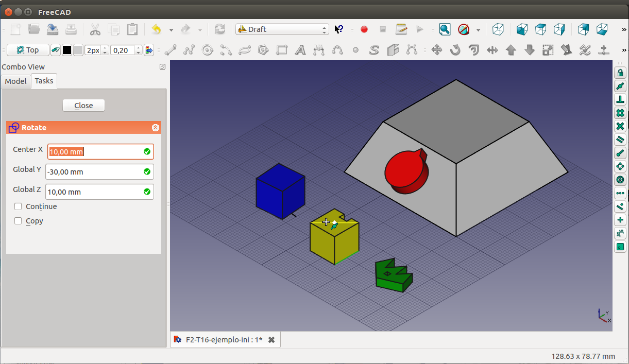The width and height of the screenshot is (629, 364).
Task: Select the Draft Rotate tool icon
Action: [x=455, y=50]
